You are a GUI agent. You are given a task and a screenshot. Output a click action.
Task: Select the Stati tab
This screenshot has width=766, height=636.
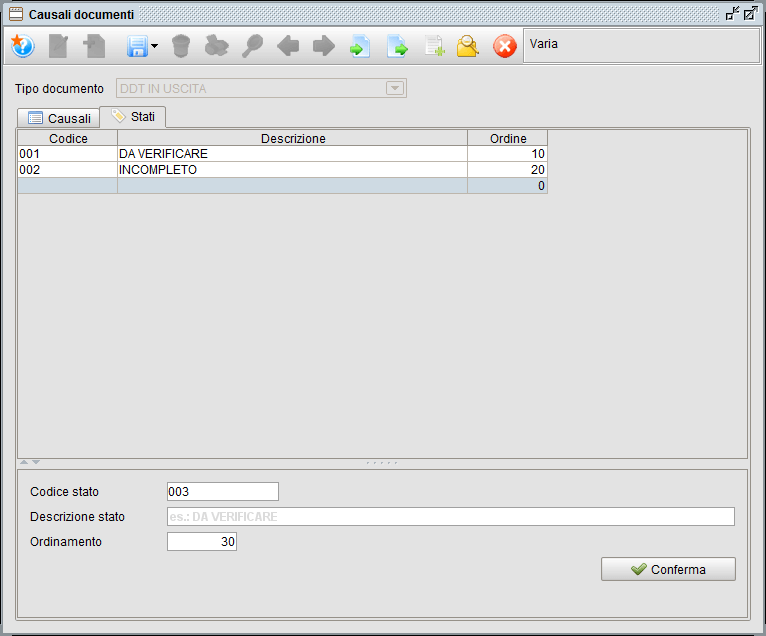tap(133, 117)
